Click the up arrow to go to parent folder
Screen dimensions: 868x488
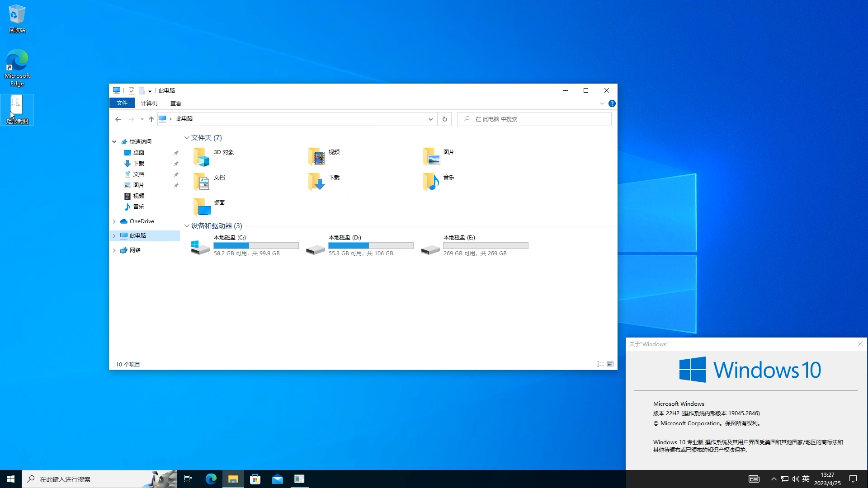pos(151,119)
